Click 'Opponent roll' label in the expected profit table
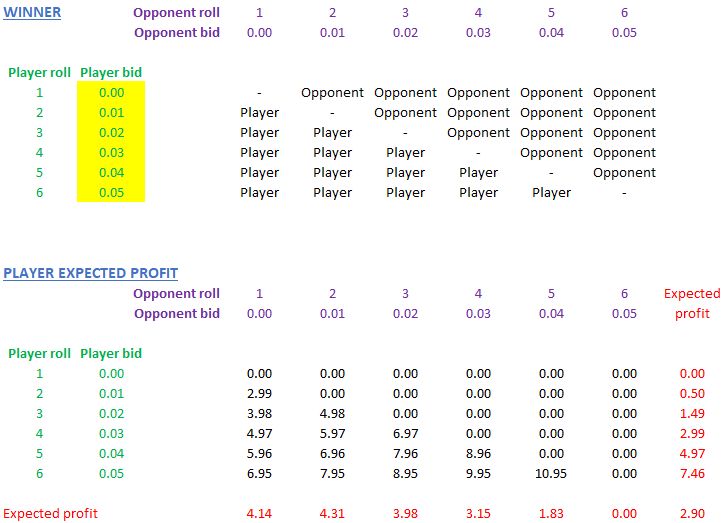 coord(176,294)
